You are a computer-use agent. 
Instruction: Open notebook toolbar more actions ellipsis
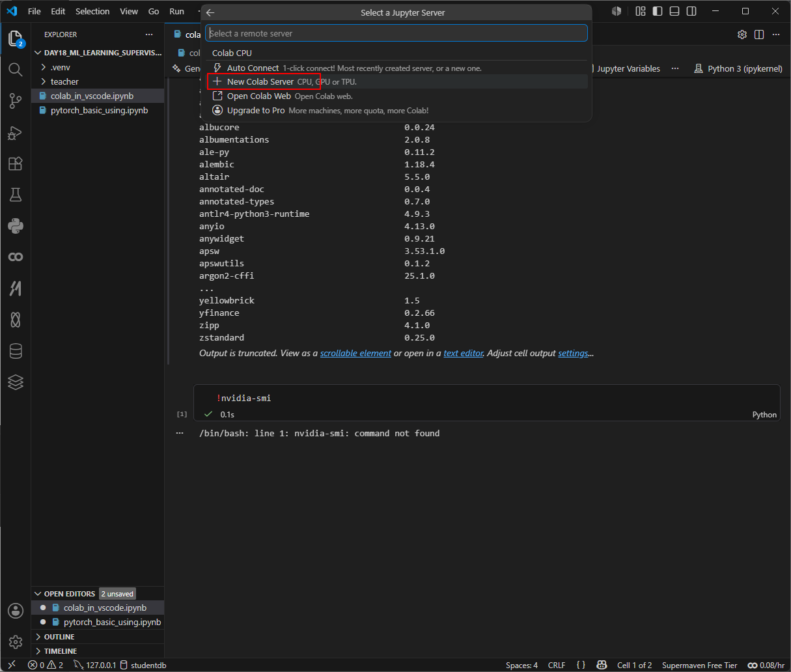click(x=675, y=68)
